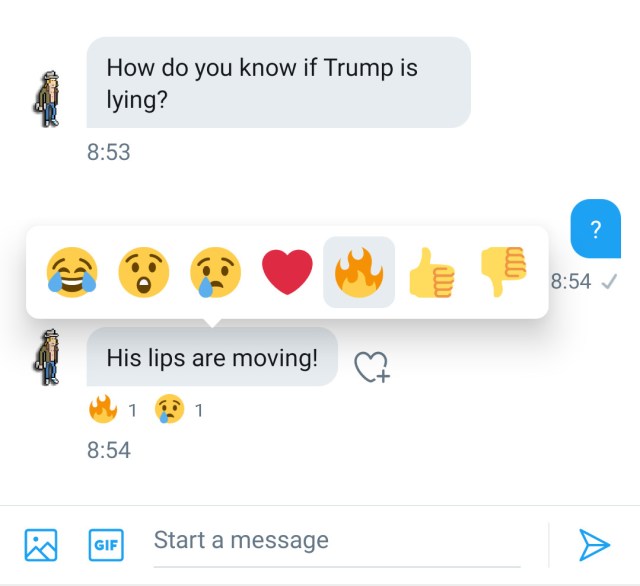React with thumbs up emoji
Viewport: 640px width, 586px height.
tap(431, 272)
